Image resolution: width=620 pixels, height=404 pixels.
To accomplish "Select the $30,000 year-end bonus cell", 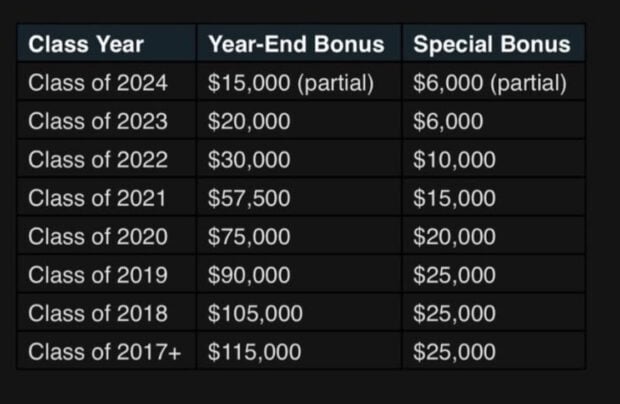I will coord(250,160).
